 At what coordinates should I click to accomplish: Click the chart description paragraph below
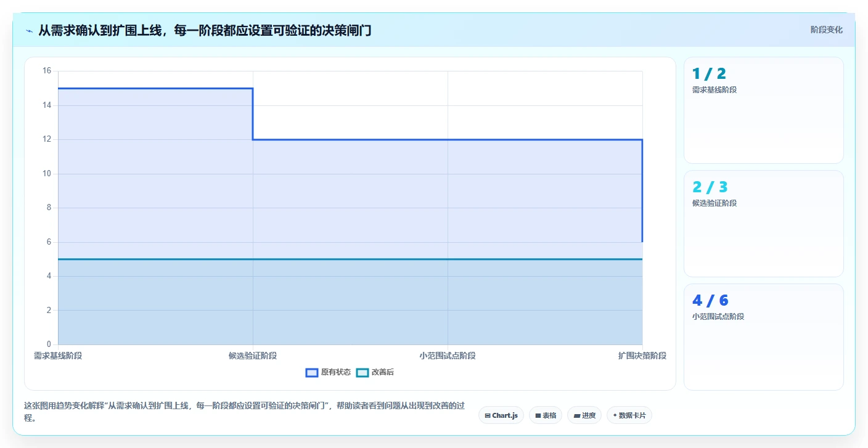[244, 412]
